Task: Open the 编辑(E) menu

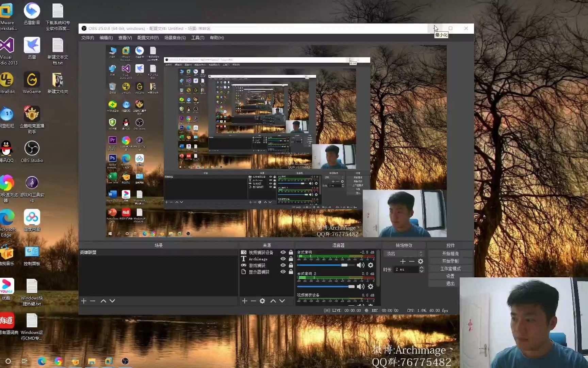Action: (x=106, y=38)
